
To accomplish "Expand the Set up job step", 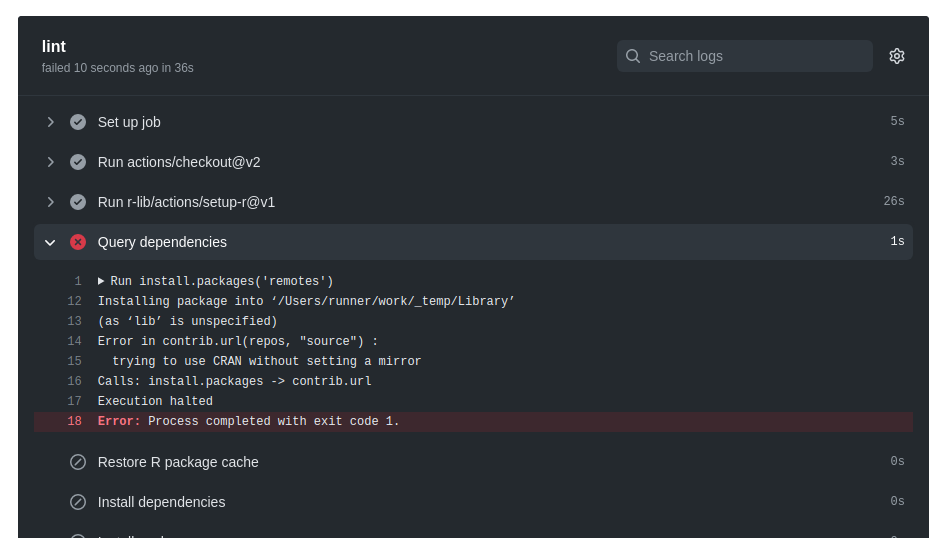I will pyautogui.click(x=50, y=122).
